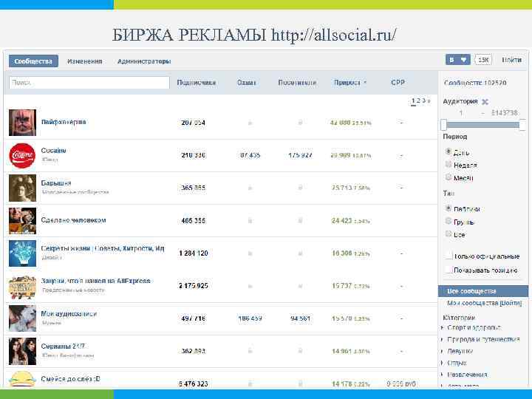Open the Coca-Cola logo avatar
Viewport: 532px width, 399px height.
click(22, 155)
